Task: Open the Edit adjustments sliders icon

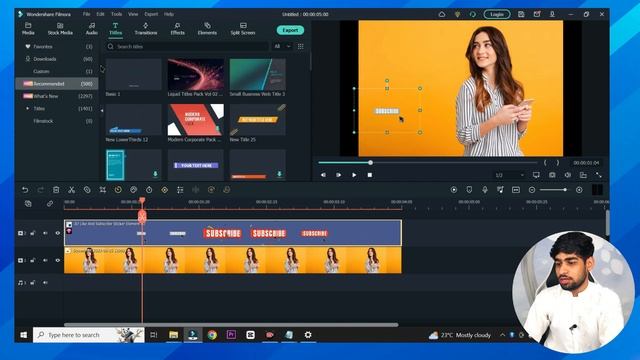Action: pos(180,190)
